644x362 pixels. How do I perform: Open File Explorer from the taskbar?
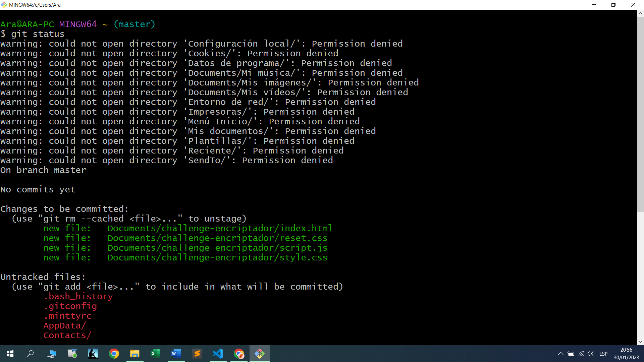click(135, 354)
